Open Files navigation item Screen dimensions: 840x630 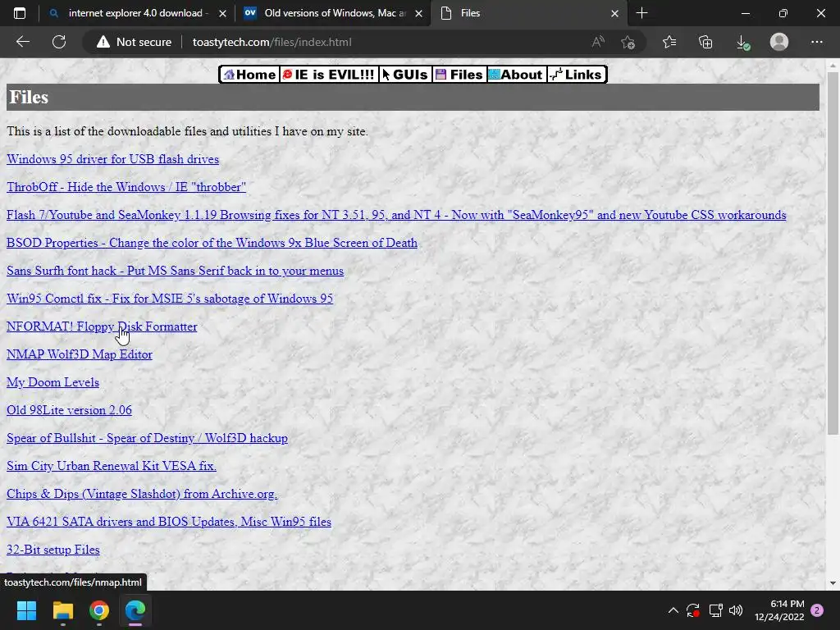[x=459, y=75]
